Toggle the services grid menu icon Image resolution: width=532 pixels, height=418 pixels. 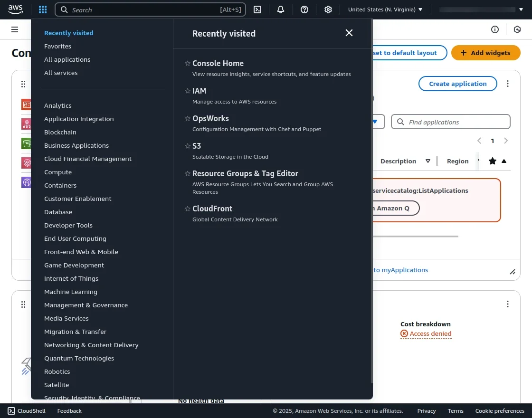click(43, 9)
